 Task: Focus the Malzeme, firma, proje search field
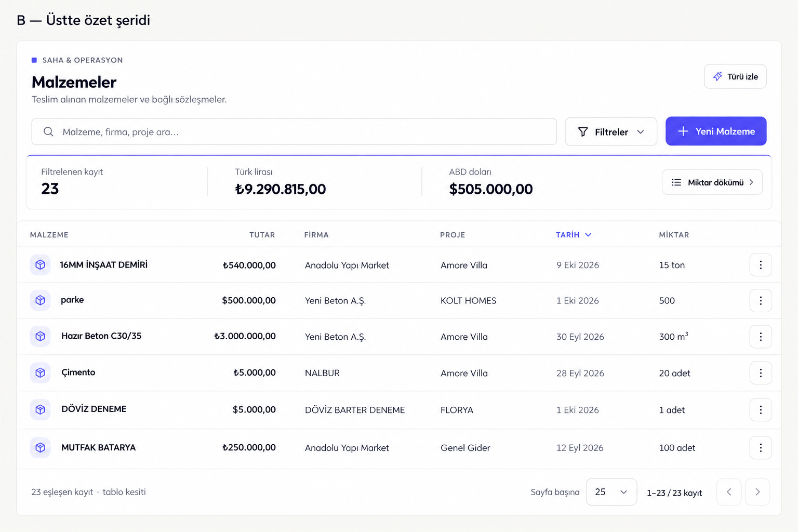[x=294, y=132]
